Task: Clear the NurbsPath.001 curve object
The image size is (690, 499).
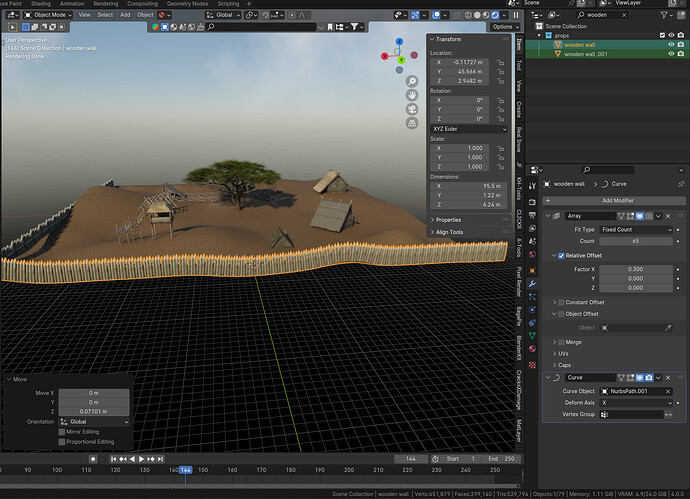Action: click(668, 391)
